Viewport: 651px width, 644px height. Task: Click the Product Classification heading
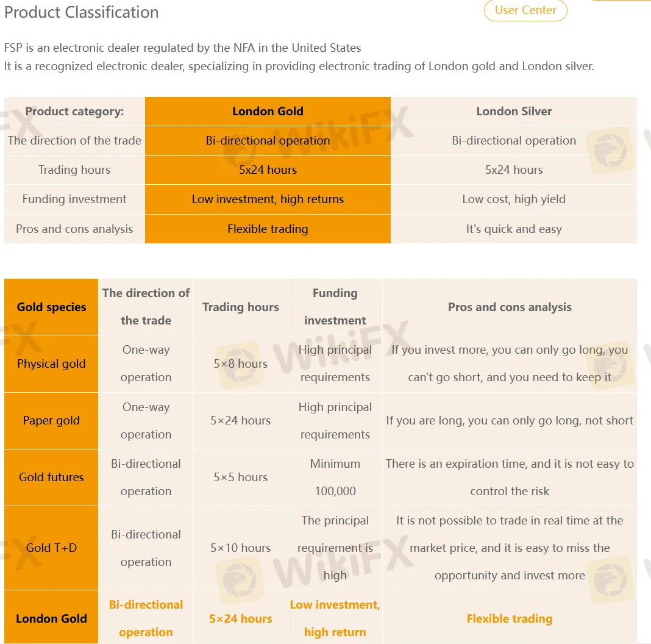[x=82, y=12]
